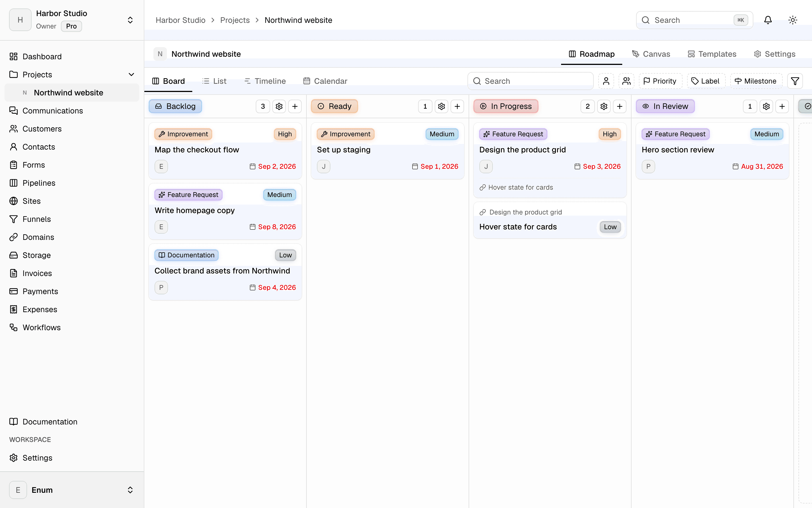Open parent link 'Design the product grid'
Image resolution: width=812 pixels, height=508 pixels.
pos(521,212)
